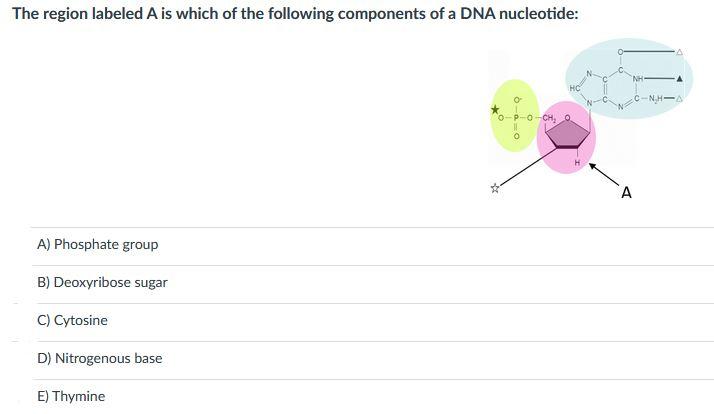Screen dimensions: 714x414
Task: Click the question text heading
Action: pos(295,14)
